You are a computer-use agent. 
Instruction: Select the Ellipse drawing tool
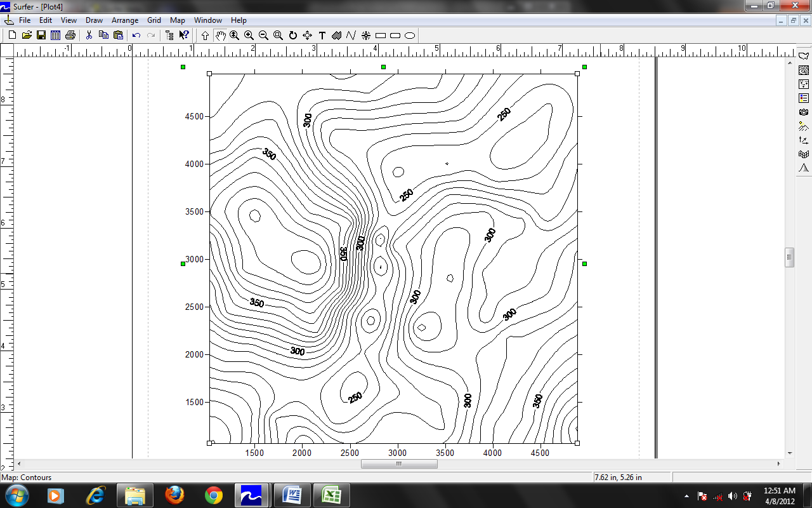tap(410, 36)
